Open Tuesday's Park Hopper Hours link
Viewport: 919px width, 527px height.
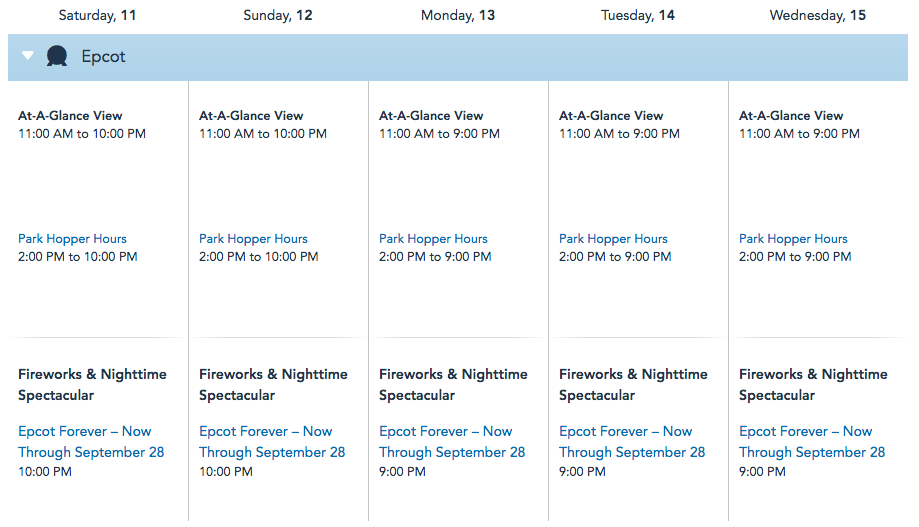[x=613, y=239]
